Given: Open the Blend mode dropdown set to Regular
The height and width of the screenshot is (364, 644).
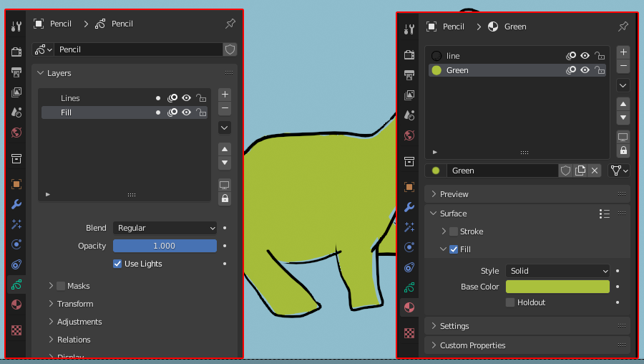Looking at the screenshot, I should click(x=165, y=228).
